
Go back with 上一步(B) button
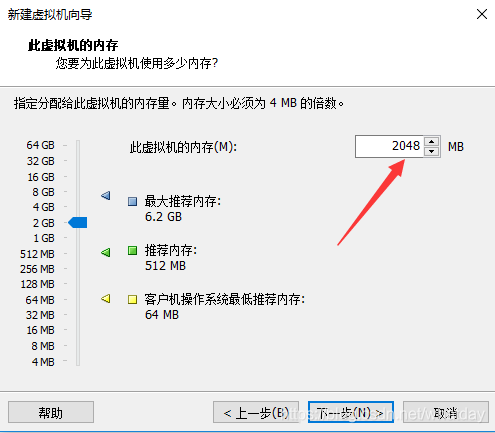pos(256,412)
